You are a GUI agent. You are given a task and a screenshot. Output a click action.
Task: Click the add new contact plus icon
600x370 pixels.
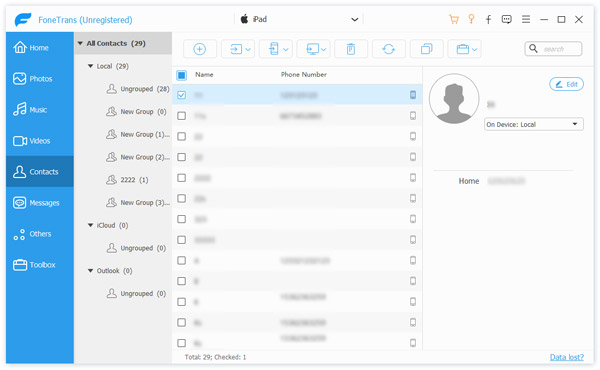pyautogui.click(x=199, y=49)
